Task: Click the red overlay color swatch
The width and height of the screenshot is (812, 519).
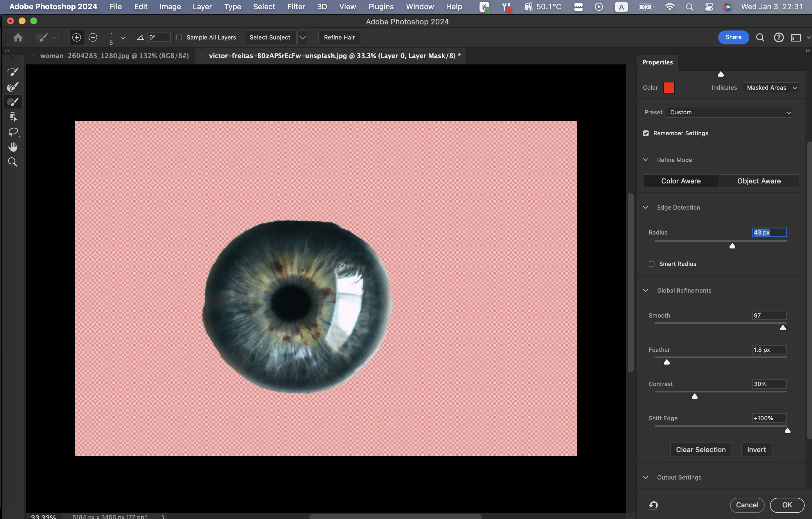Action: pyautogui.click(x=669, y=88)
